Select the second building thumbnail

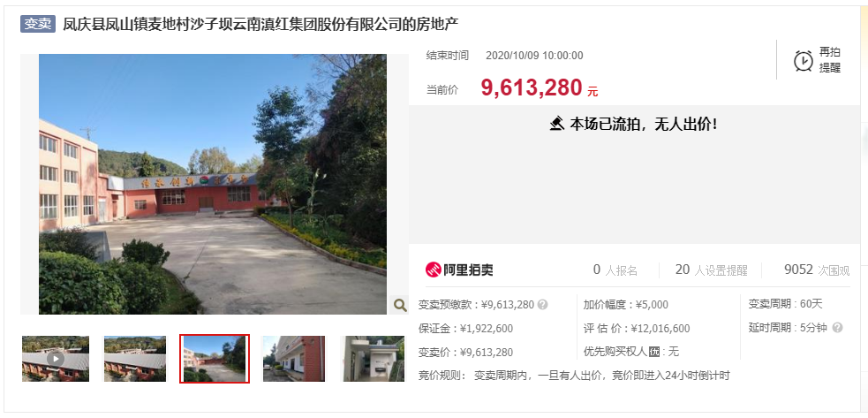[x=135, y=359]
